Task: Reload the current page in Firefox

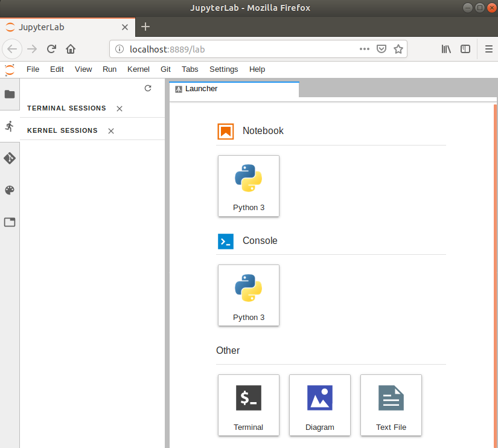Action: coord(51,49)
